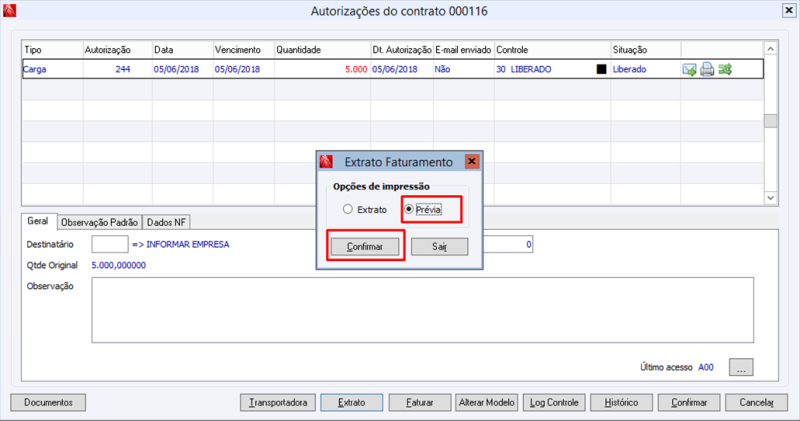Click the Data column header
Viewport: 800px width, 421px height.
[183, 50]
